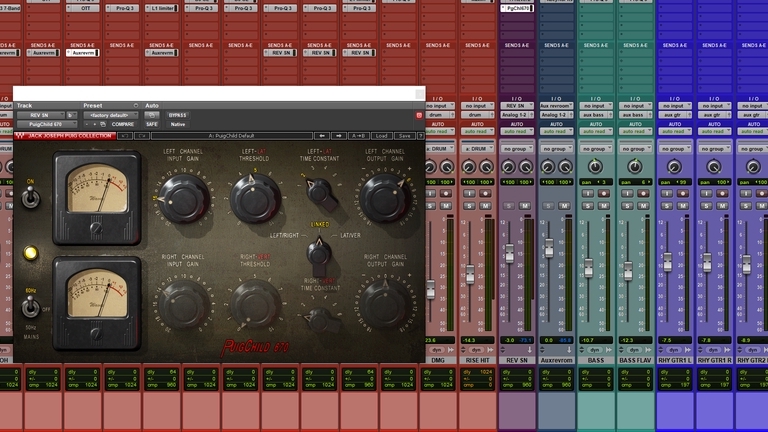
Task: Select the RHY GTR1 L track name
Action: [675, 360]
